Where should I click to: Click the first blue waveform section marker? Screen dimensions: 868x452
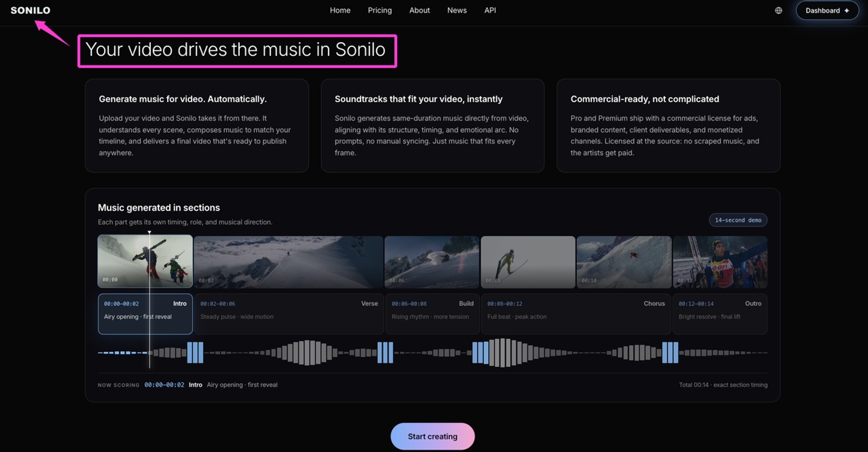pyautogui.click(x=195, y=352)
